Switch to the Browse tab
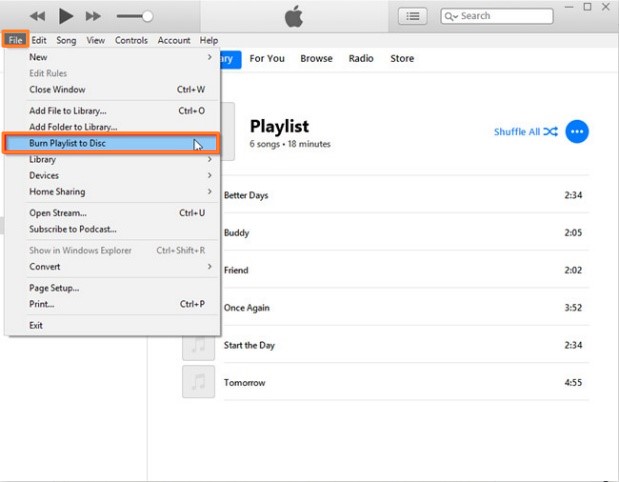 (316, 58)
